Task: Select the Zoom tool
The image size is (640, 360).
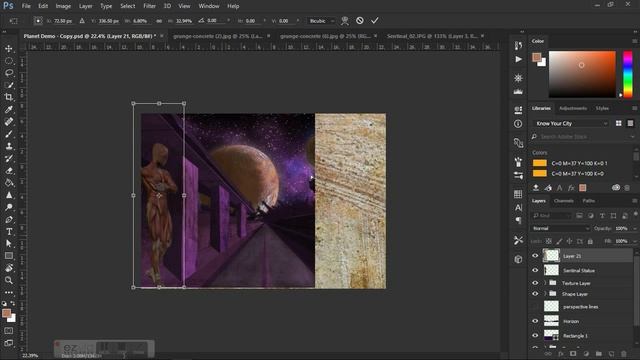Action: pyautogui.click(x=9, y=280)
